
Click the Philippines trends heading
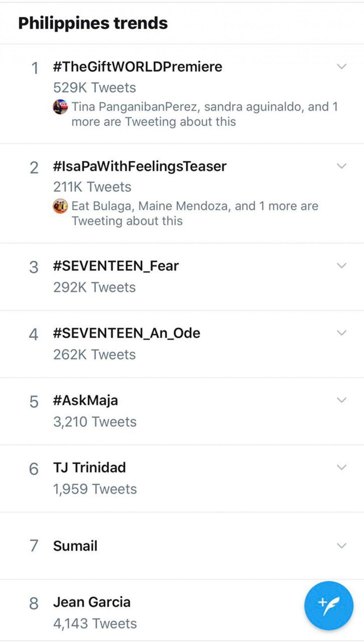pos(93,23)
